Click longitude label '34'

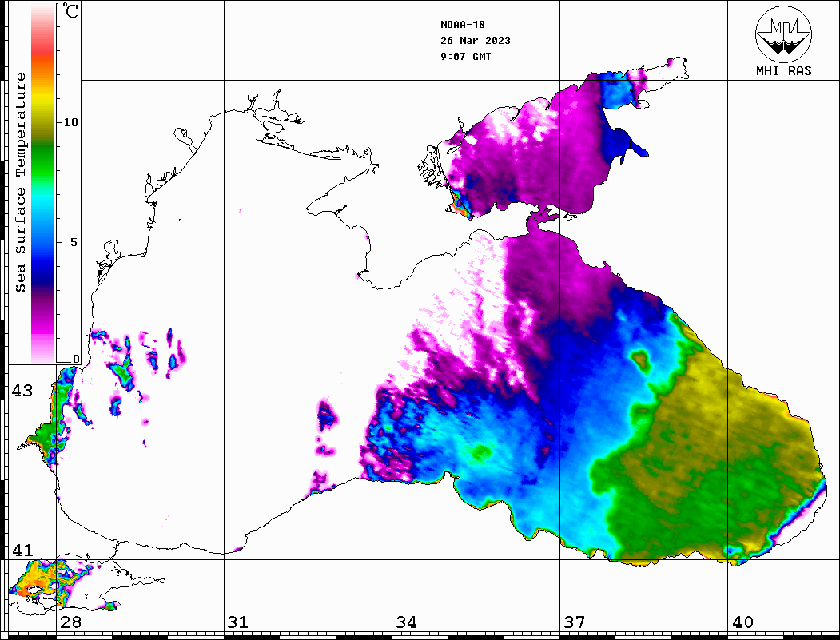click(406, 622)
